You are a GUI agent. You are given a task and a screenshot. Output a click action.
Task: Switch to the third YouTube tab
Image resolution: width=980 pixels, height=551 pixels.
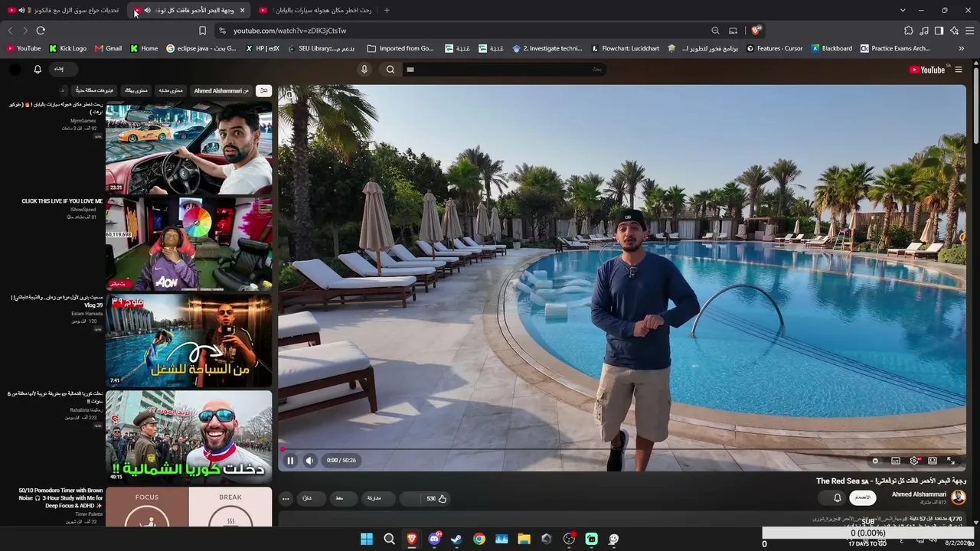click(x=315, y=10)
